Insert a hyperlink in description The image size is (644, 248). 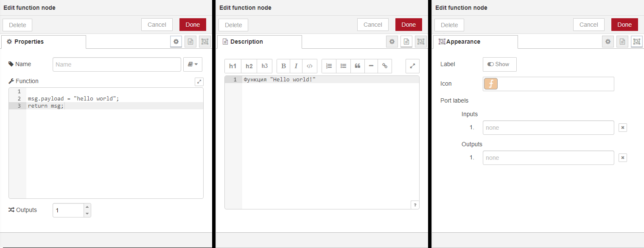click(x=385, y=66)
